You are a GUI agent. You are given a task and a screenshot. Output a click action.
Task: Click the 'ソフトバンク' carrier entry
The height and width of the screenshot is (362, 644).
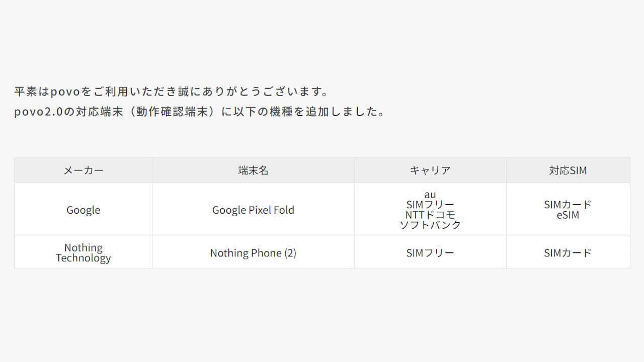[430, 225]
